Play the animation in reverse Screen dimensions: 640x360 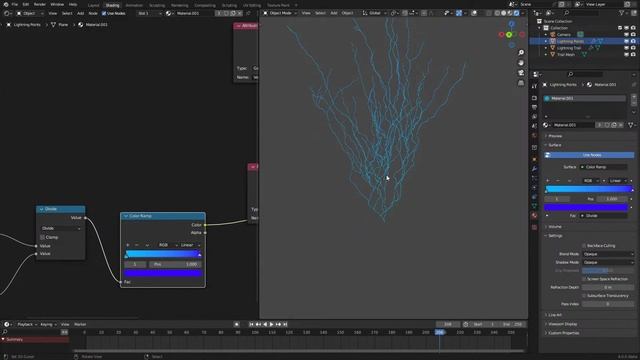(265, 324)
